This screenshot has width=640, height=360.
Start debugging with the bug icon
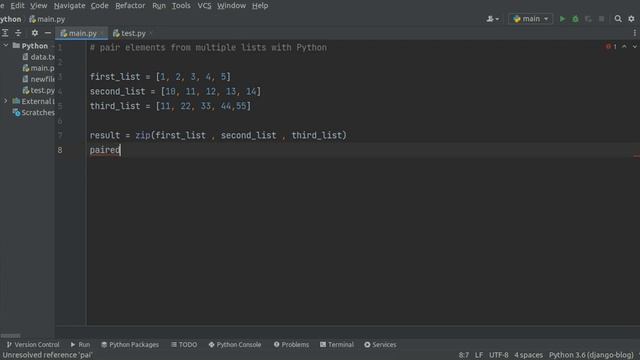click(575, 19)
